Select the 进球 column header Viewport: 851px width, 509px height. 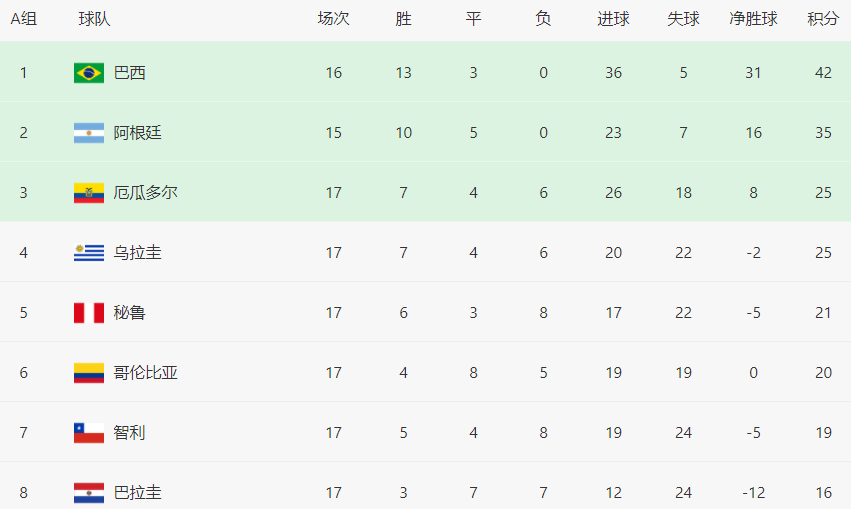pos(613,19)
